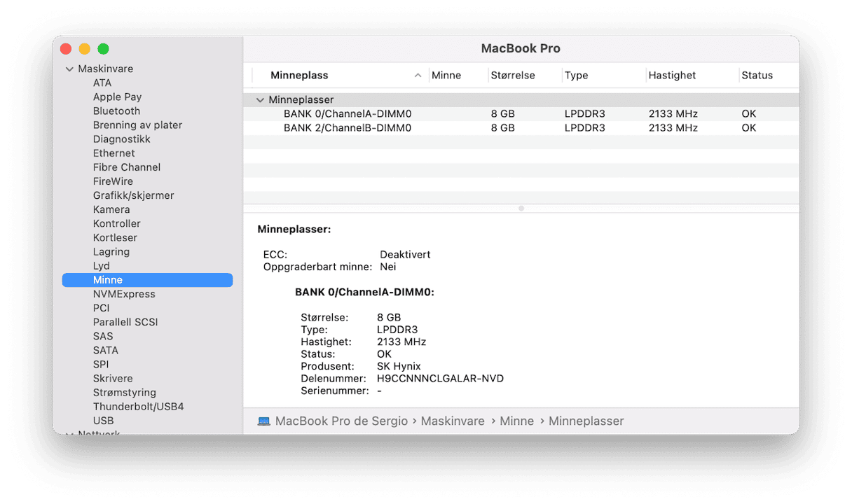Click MacBook Pro de Sergio in path bar
Image resolution: width=852 pixels, height=504 pixels.
341,421
